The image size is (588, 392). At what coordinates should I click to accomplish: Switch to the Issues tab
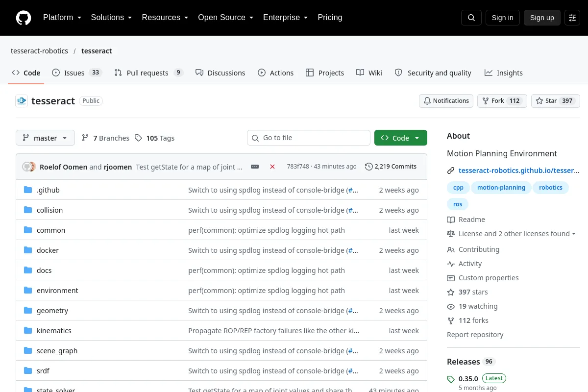click(76, 73)
